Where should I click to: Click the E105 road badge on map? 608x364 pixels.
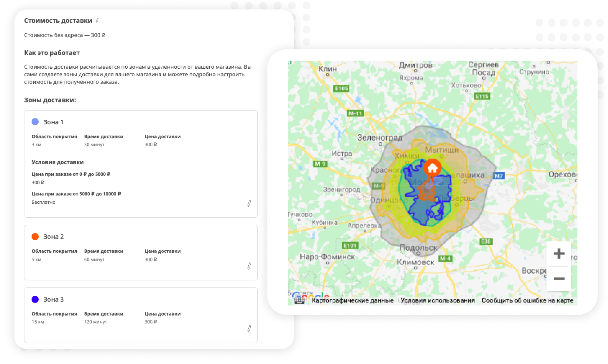pos(341,88)
